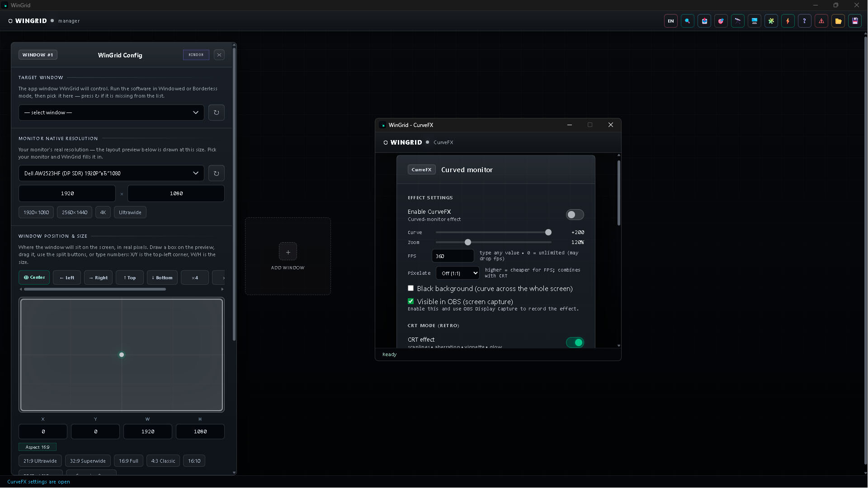Click the yellow folder toolbar icon
The height and width of the screenshot is (488, 868).
838,21
